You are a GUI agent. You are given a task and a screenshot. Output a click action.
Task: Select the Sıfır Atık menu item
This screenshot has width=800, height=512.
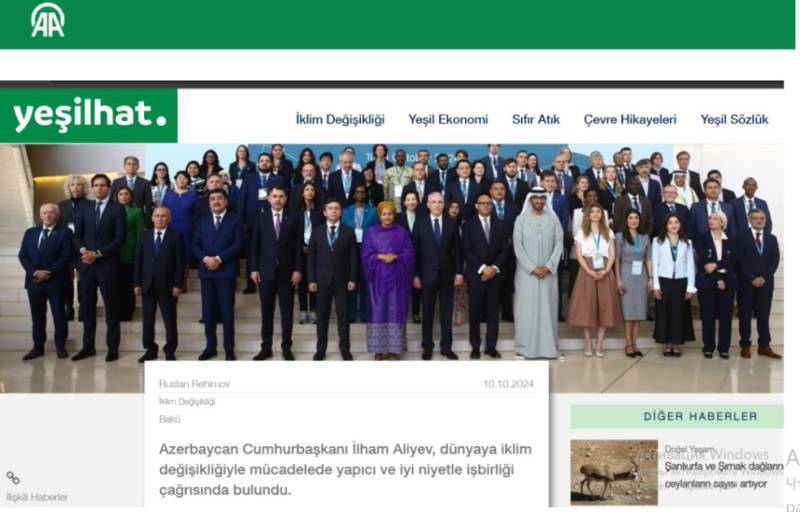pos(536,119)
